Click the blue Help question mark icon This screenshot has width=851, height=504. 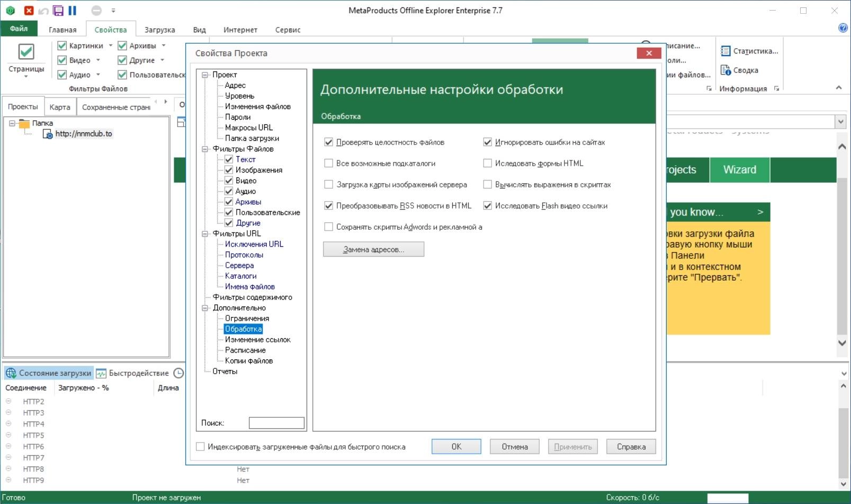click(x=843, y=28)
